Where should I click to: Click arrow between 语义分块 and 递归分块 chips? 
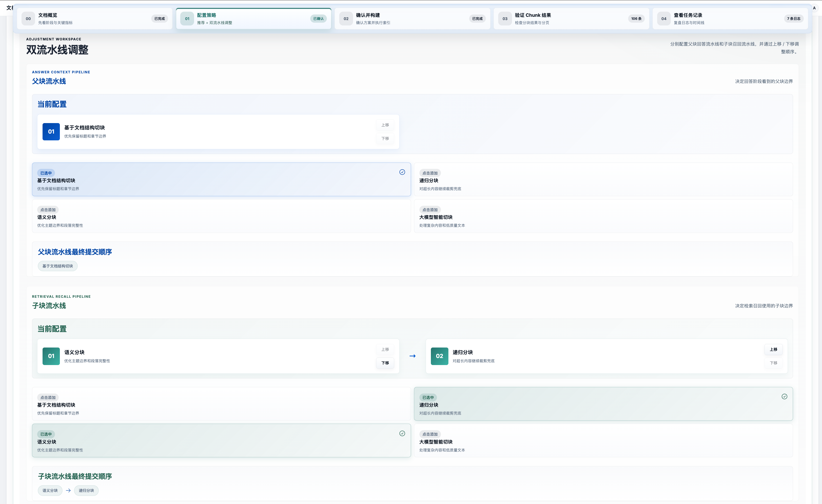click(x=68, y=490)
